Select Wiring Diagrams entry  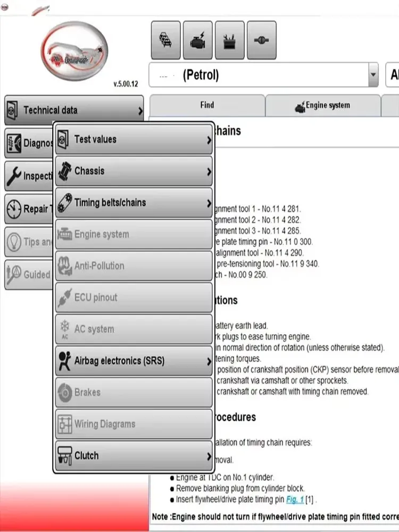pos(134,424)
